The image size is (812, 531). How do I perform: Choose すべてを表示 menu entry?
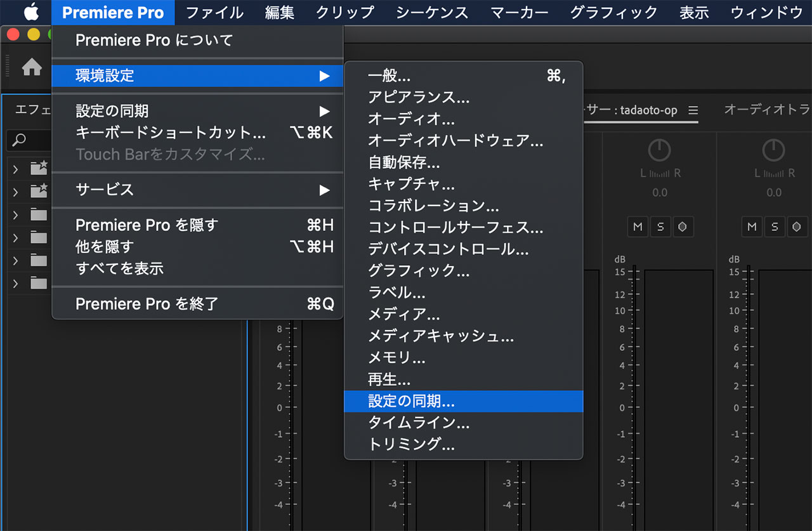point(197,268)
